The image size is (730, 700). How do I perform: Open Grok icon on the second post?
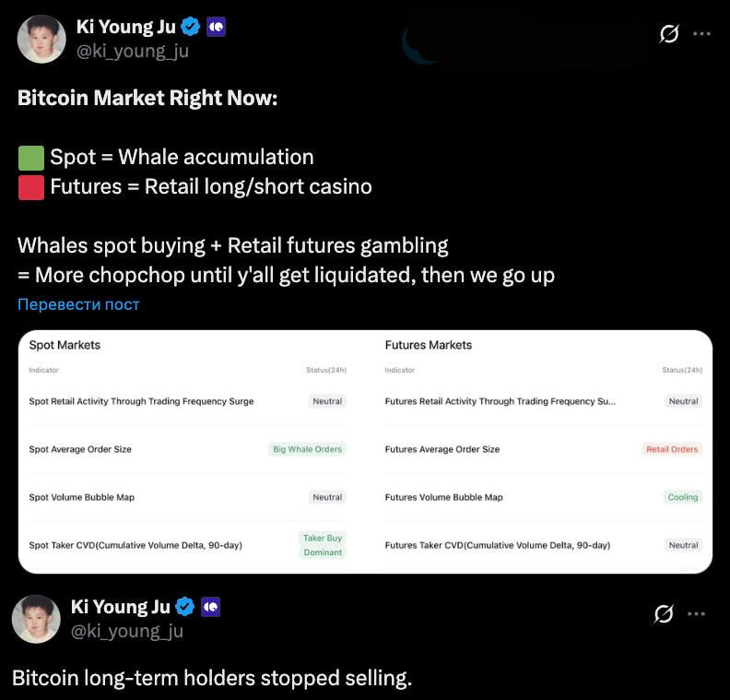[664, 613]
